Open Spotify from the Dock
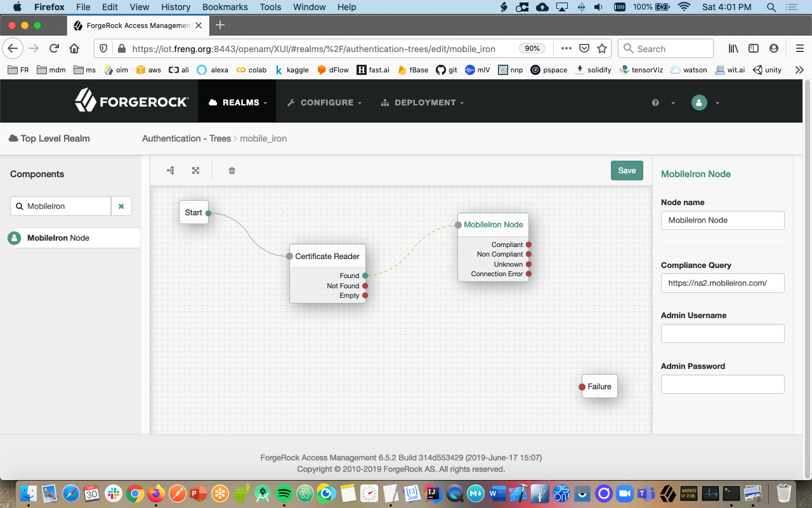This screenshot has height=508, width=812. 284,493
